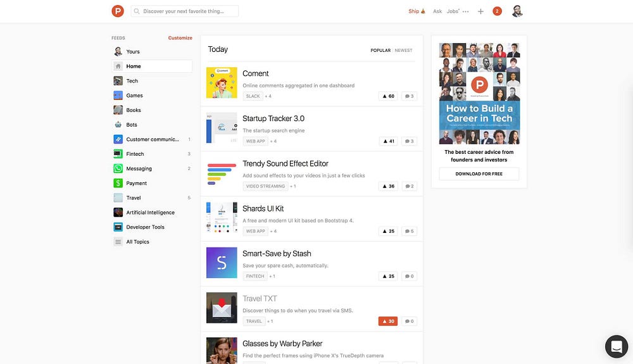633x364 pixels.
Task: Open the Bots feed
Action: (152, 125)
